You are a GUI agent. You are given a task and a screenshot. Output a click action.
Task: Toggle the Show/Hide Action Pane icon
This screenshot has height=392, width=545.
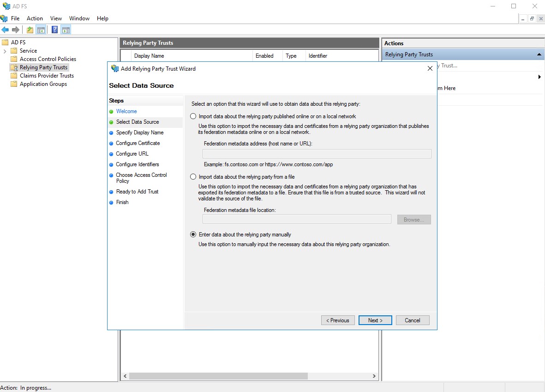pos(66,30)
